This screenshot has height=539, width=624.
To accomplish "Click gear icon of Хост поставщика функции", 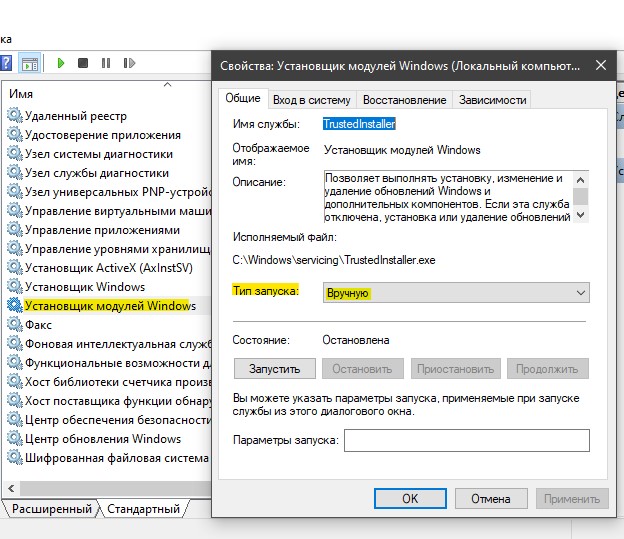I will tap(15, 400).
